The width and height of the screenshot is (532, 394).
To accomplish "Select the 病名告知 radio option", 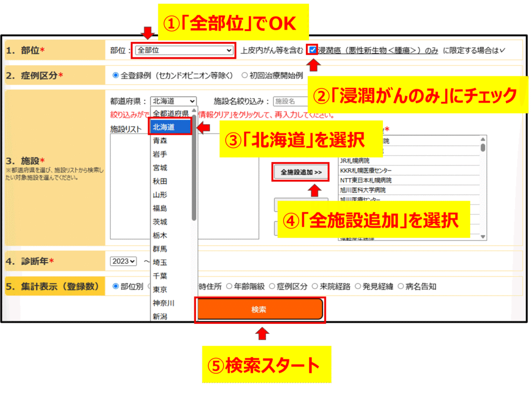I will (x=402, y=286).
